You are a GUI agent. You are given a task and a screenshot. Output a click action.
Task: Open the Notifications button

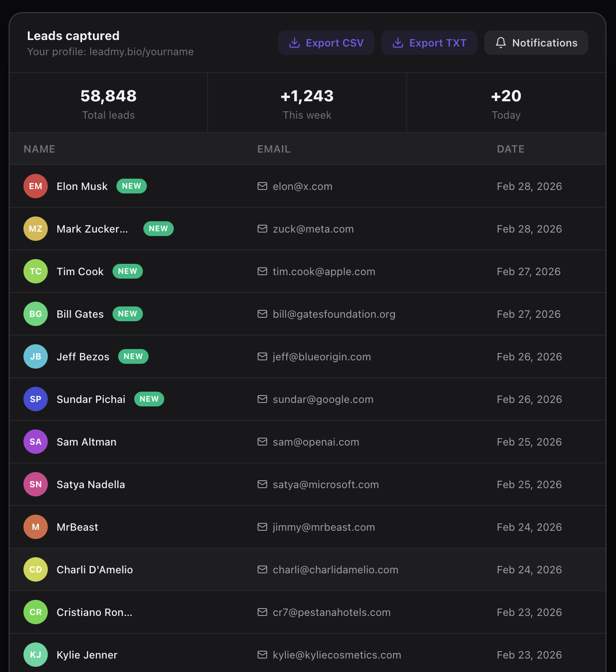[x=536, y=43]
